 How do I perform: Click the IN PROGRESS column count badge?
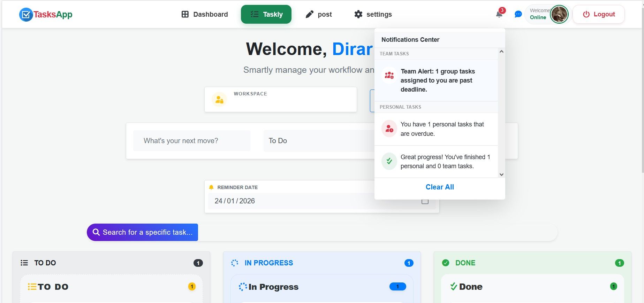click(x=409, y=263)
